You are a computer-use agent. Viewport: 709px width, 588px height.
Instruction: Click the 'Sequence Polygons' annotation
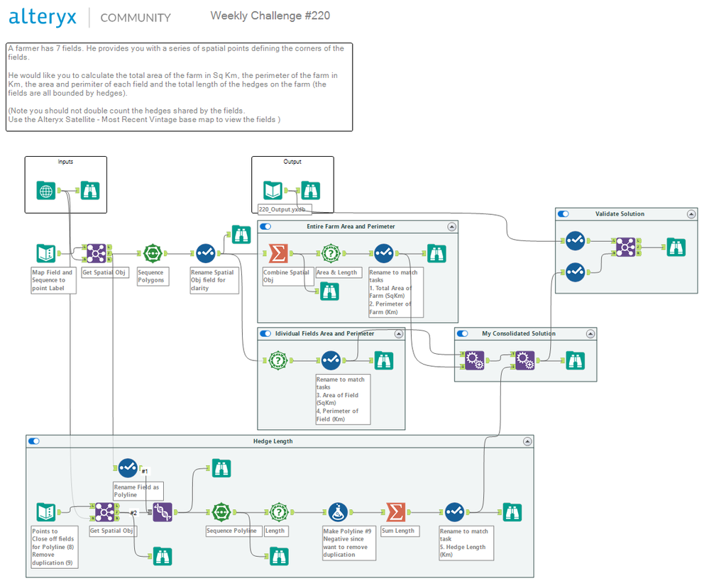coord(153,276)
